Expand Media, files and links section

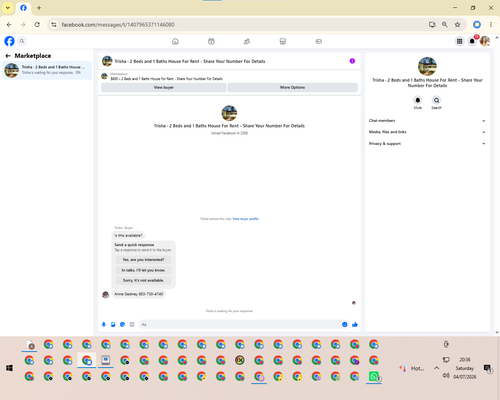427,132
